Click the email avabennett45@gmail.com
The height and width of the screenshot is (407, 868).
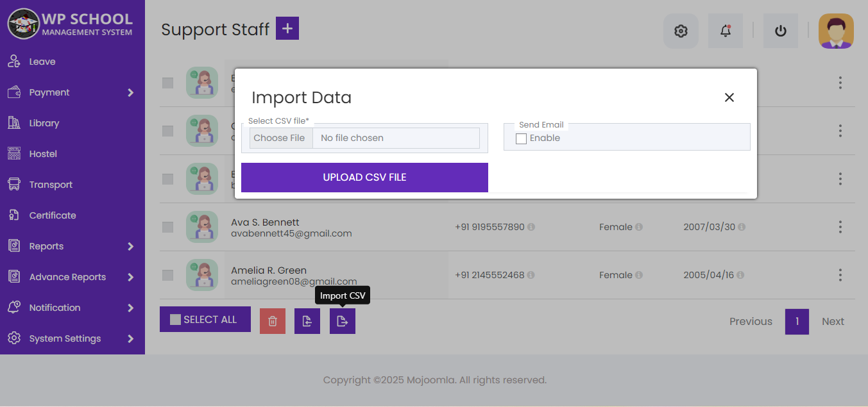pos(291,234)
